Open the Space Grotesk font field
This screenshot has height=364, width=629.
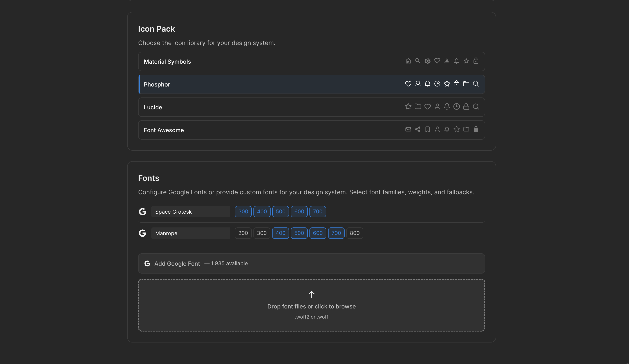(x=191, y=211)
